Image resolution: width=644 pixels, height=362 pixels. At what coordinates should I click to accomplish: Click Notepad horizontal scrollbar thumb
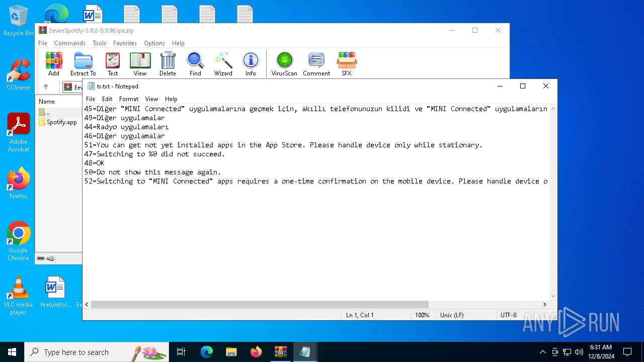[x=260, y=304]
